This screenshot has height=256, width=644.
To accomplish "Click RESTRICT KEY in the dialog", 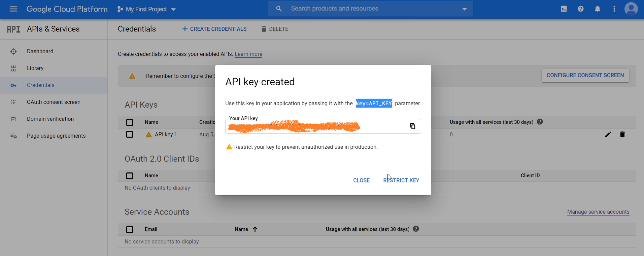I will [401, 180].
